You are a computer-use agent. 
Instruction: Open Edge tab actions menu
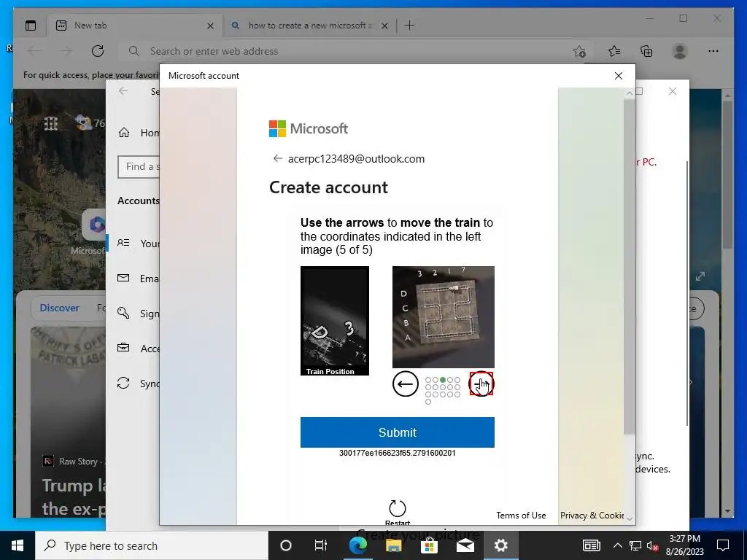coord(31,26)
